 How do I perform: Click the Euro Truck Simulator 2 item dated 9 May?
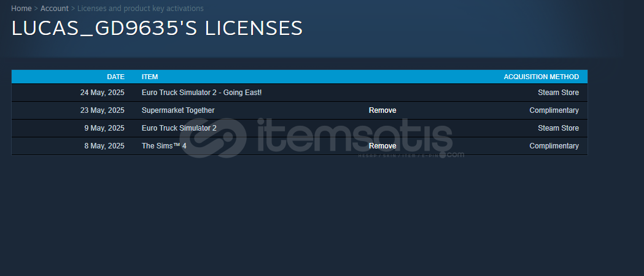179,128
